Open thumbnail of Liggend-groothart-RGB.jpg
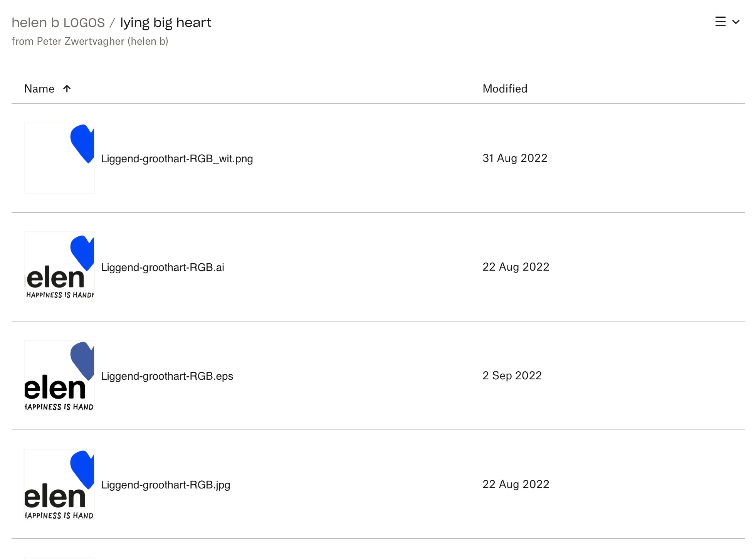This screenshot has width=756, height=559. [x=59, y=484]
